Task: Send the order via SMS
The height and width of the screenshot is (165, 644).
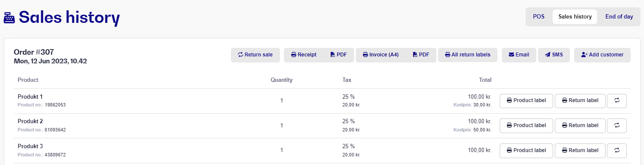Action: [x=554, y=55]
